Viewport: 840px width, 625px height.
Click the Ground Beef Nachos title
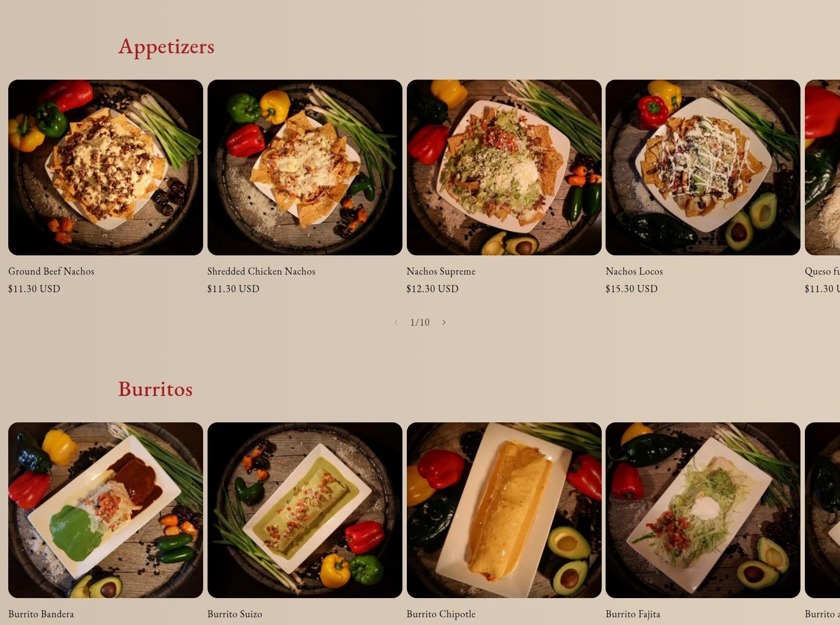[x=51, y=271]
